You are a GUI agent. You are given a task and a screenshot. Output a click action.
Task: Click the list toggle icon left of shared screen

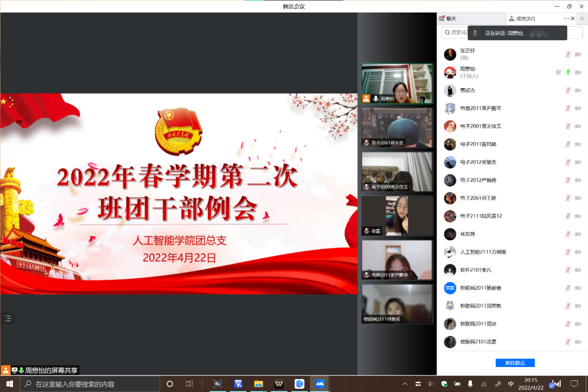[7, 318]
